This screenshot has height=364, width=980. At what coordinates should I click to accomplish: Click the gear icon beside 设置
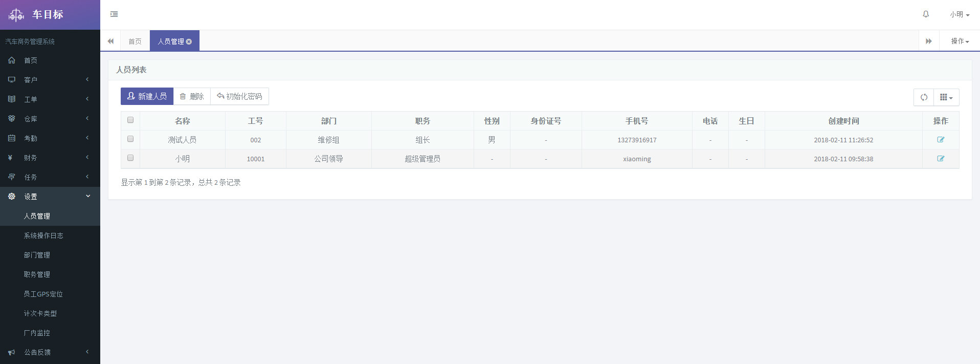[12, 197]
